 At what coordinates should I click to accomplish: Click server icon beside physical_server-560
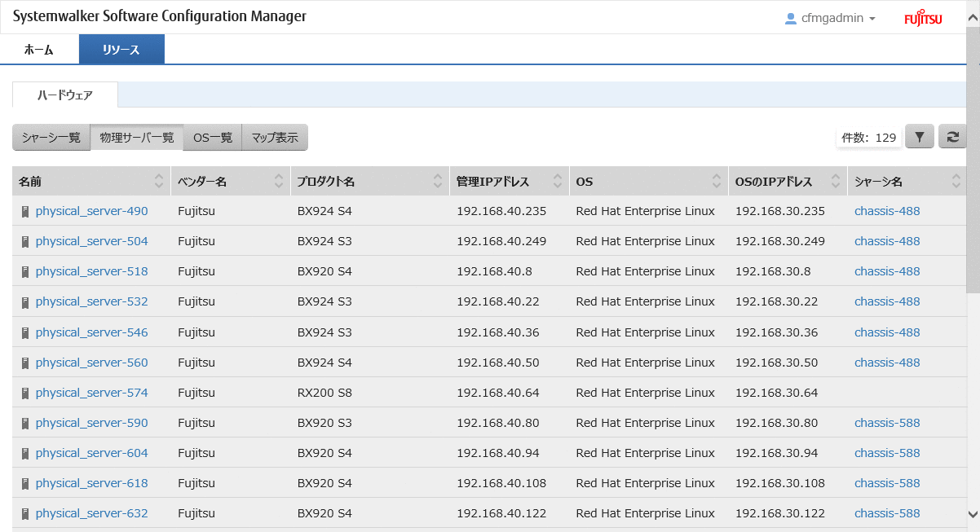click(x=25, y=363)
